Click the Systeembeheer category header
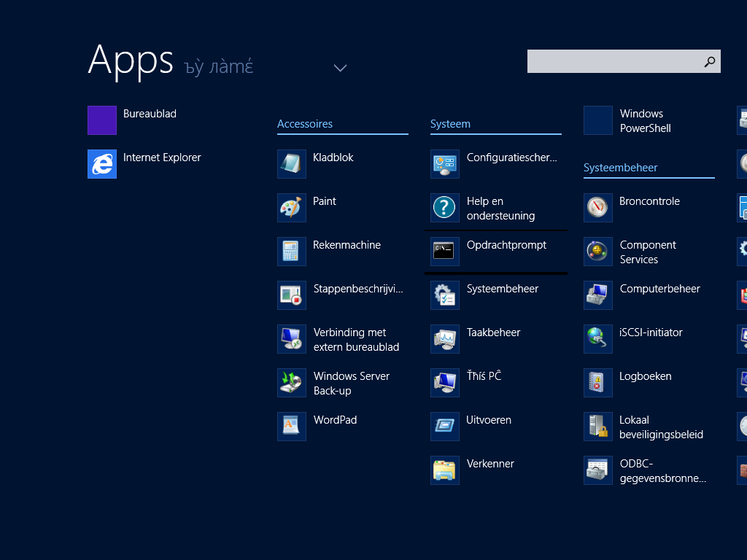This screenshot has height=560, width=747. coord(620,168)
